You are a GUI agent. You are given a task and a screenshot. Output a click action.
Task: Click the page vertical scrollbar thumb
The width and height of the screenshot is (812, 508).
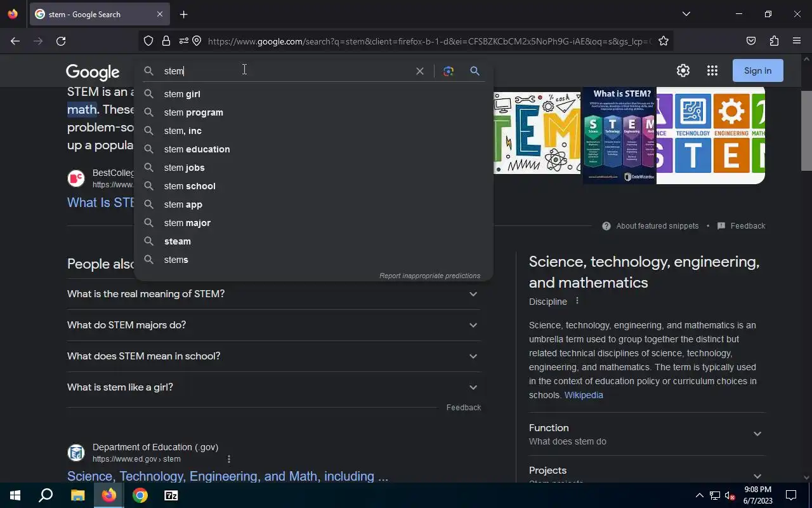click(x=806, y=130)
